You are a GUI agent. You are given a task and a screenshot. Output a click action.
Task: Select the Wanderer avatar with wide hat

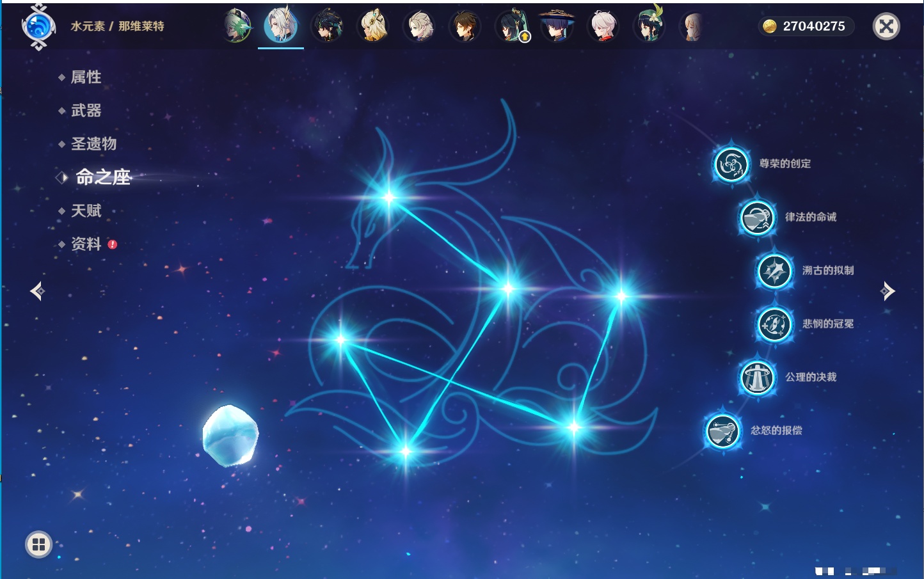pyautogui.click(x=557, y=27)
